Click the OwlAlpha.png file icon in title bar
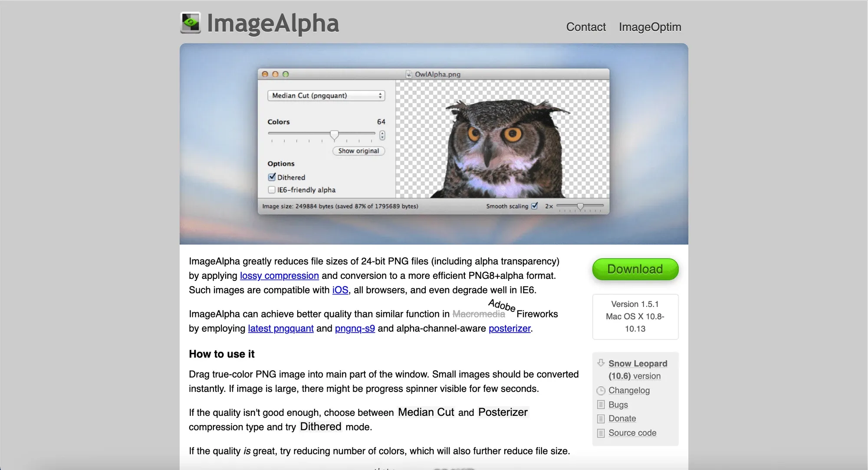 [409, 74]
